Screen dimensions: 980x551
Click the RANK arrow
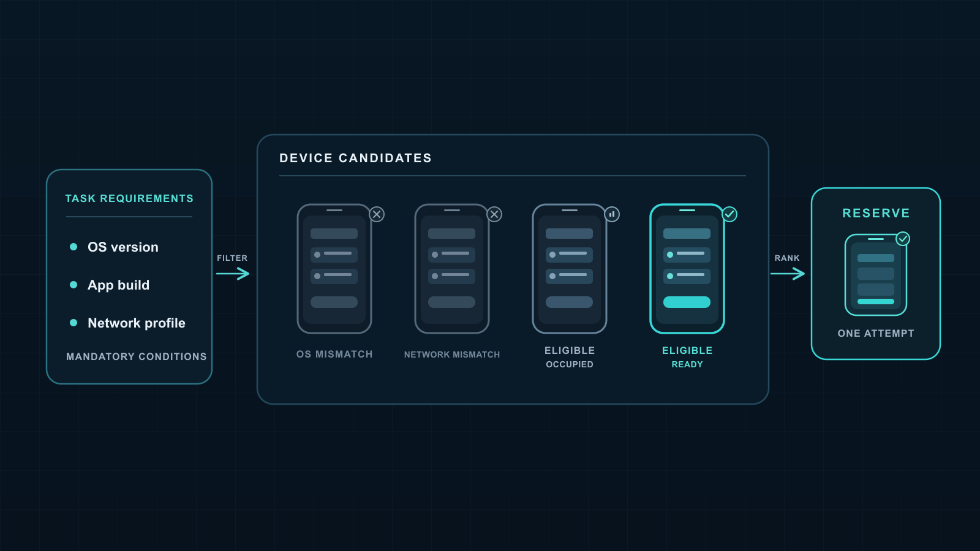(788, 274)
